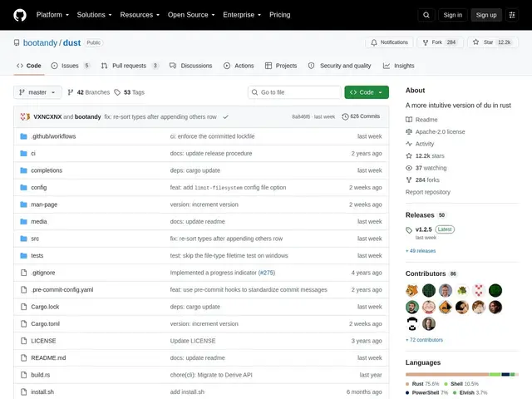Click the release tag icon beside v1.2.5

coord(409,230)
